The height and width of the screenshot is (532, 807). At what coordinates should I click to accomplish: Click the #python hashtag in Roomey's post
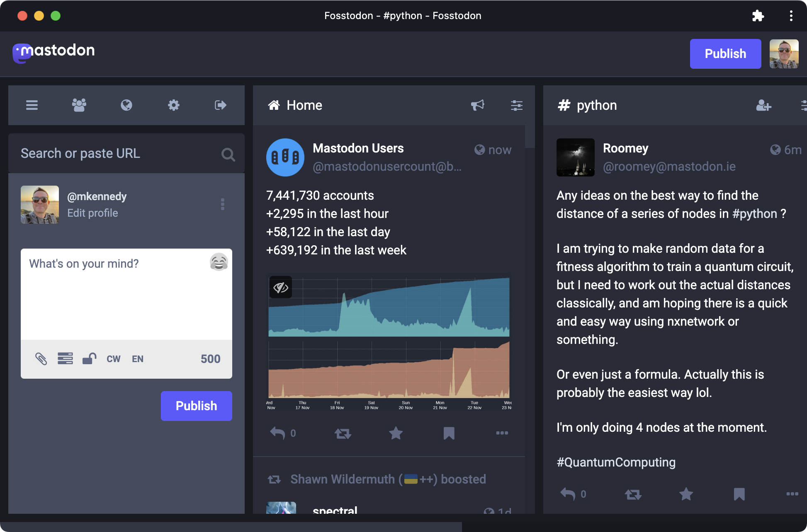tap(755, 214)
